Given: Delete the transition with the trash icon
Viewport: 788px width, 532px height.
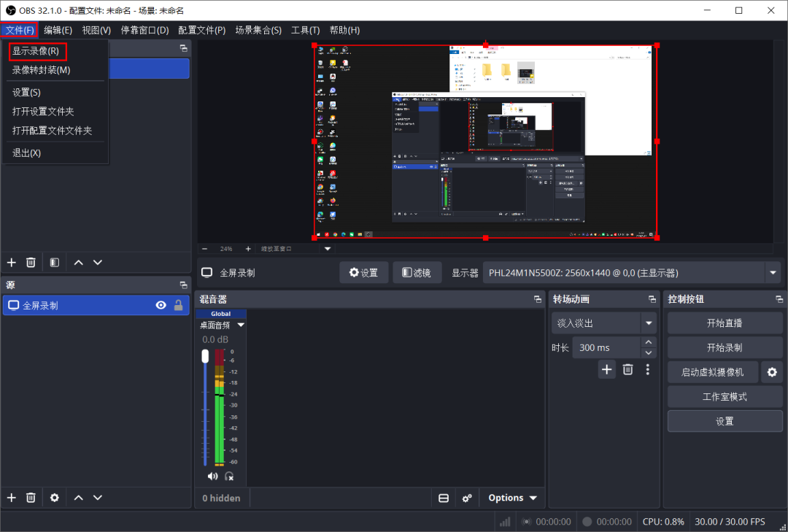Looking at the screenshot, I should coord(627,369).
